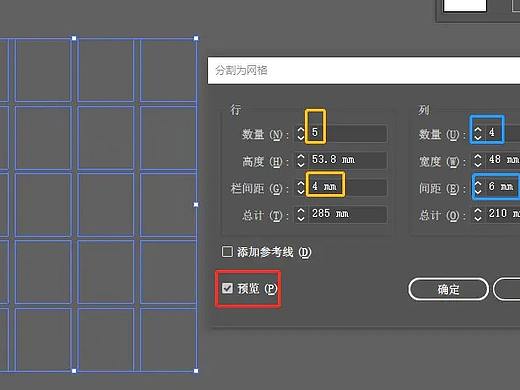Decrease the 高度 (H) stepper down arrow
The image size is (520, 390).
pos(301,165)
